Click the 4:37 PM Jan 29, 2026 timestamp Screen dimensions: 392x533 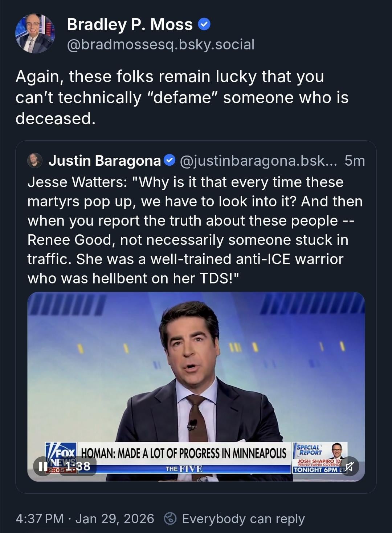[85, 518]
